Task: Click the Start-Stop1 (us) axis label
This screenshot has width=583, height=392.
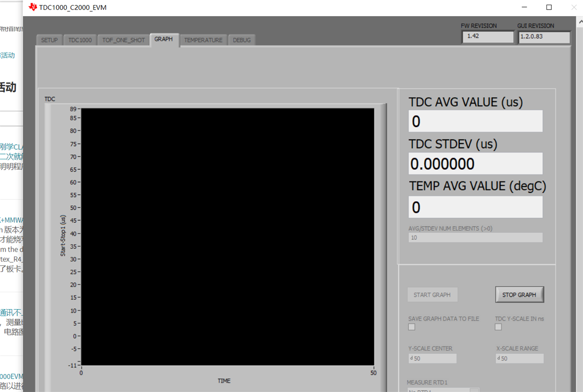Action: [x=63, y=236]
